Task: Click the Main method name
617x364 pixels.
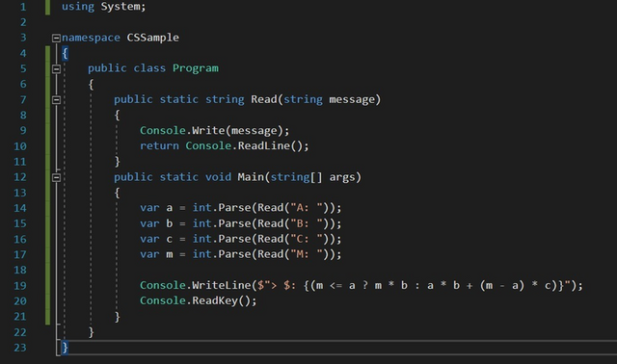Action: pyautogui.click(x=251, y=177)
